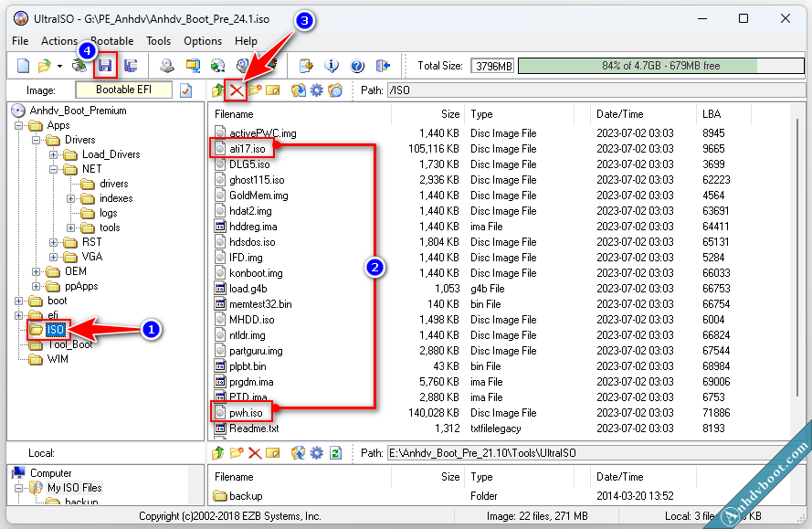This screenshot has height=529, width=812.
Task: Click the Save ISO toolbar icon
Action: (x=106, y=66)
